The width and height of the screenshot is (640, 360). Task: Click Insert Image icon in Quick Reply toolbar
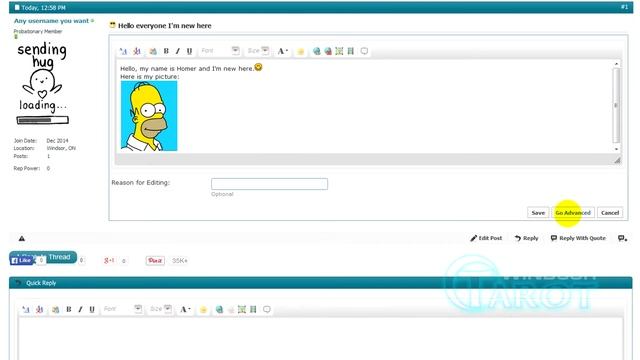click(x=242, y=309)
